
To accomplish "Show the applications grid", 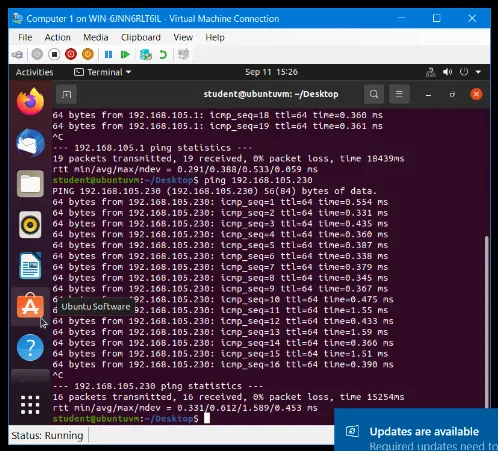I will [x=30, y=405].
